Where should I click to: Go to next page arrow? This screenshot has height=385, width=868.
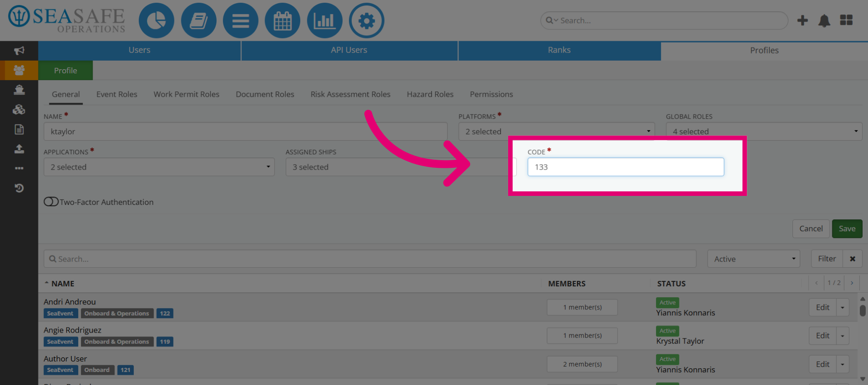coord(852,283)
